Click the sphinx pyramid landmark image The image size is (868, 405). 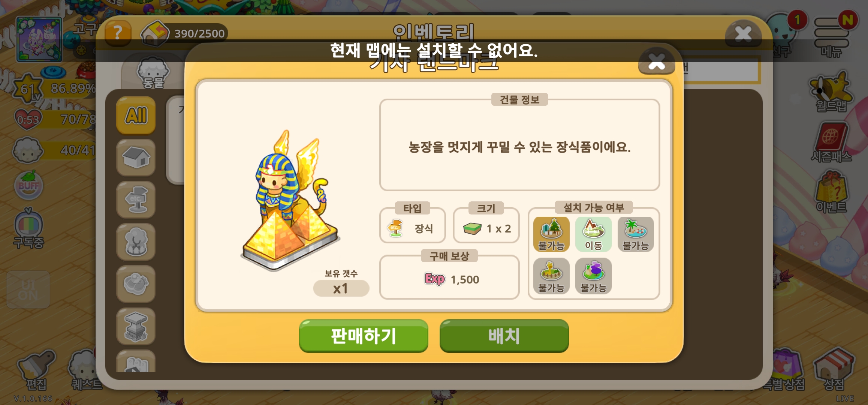point(290,201)
